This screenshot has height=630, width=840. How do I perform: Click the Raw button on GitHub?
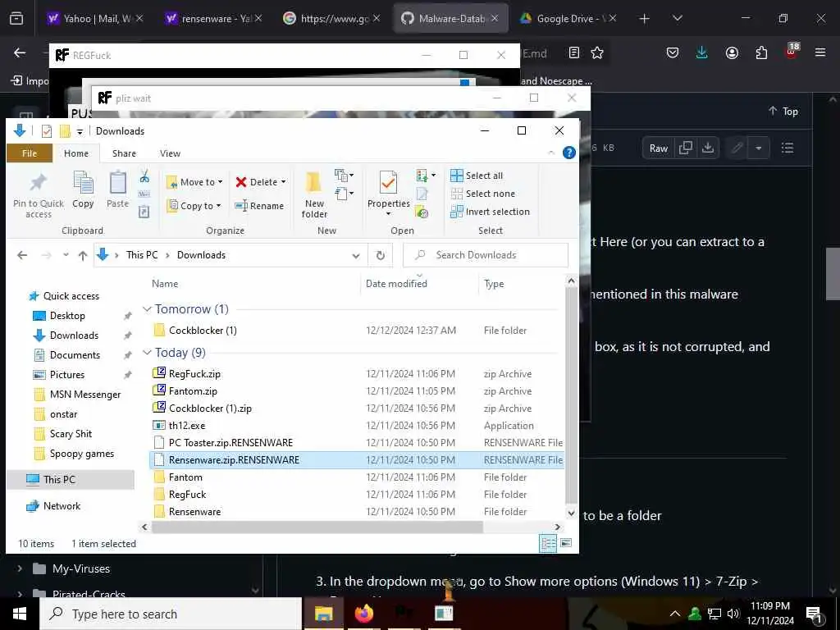[659, 148]
